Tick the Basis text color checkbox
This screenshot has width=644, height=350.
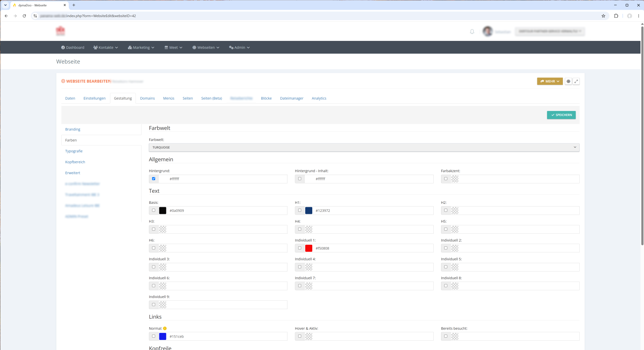tap(154, 210)
